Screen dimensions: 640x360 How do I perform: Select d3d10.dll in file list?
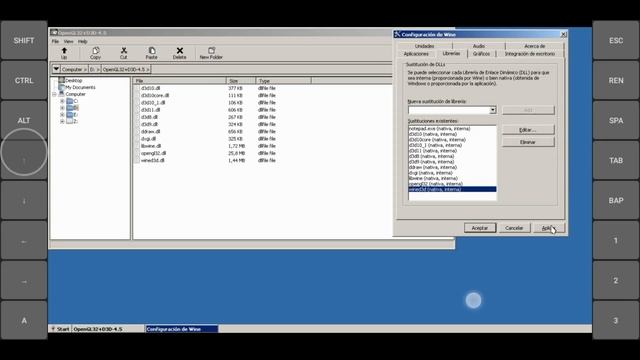(x=150, y=88)
